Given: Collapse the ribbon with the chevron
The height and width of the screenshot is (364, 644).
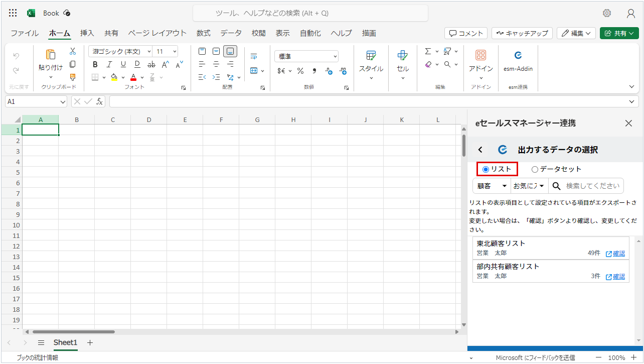Looking at the screenshot, I should click(632, 86).
